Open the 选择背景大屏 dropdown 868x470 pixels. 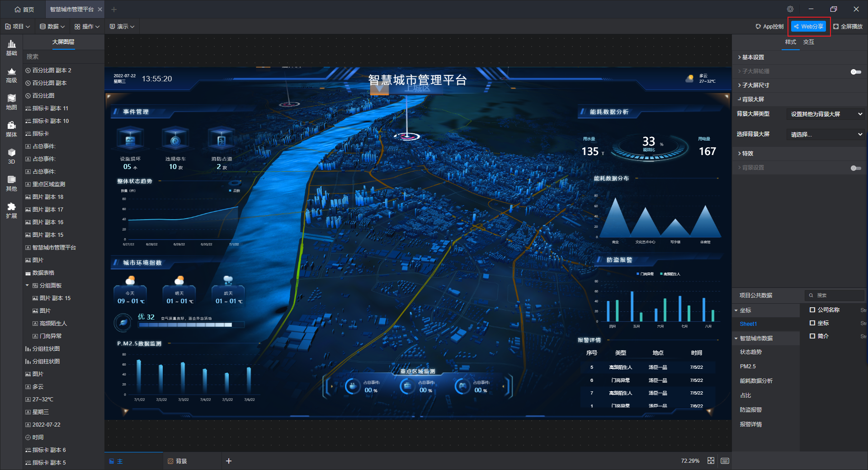826,135
